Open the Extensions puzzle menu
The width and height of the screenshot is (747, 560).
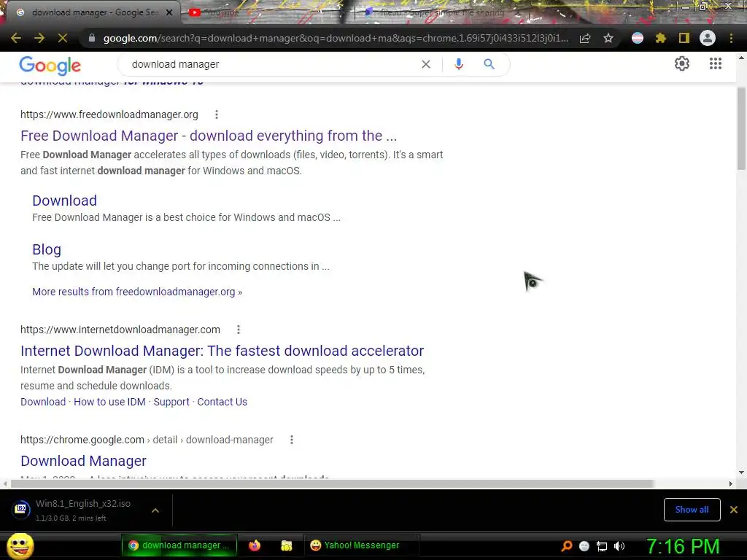point(661,38)
